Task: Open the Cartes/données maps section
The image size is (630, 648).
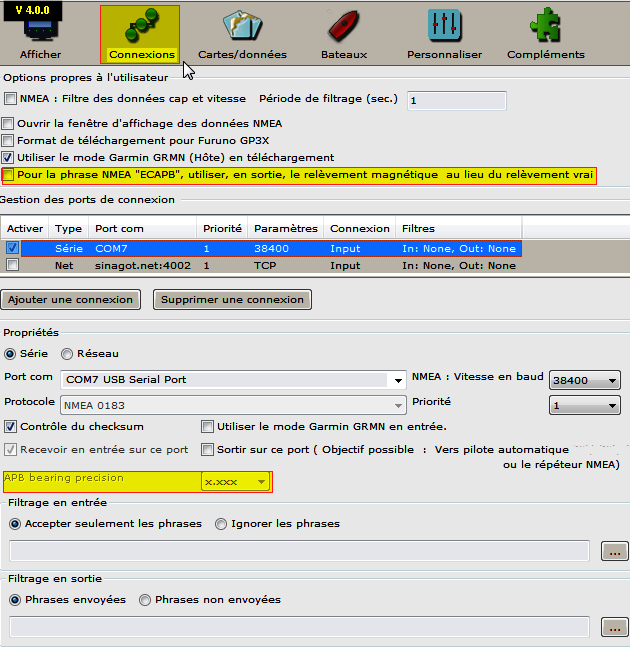Action: click(242, 33)
